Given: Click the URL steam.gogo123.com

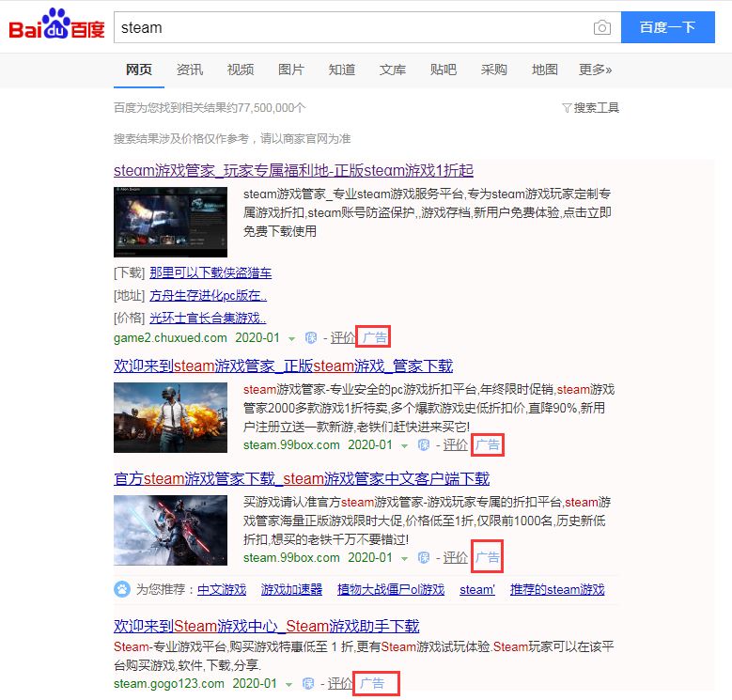Looking at the screenshot, I should (x=169, y=684).
